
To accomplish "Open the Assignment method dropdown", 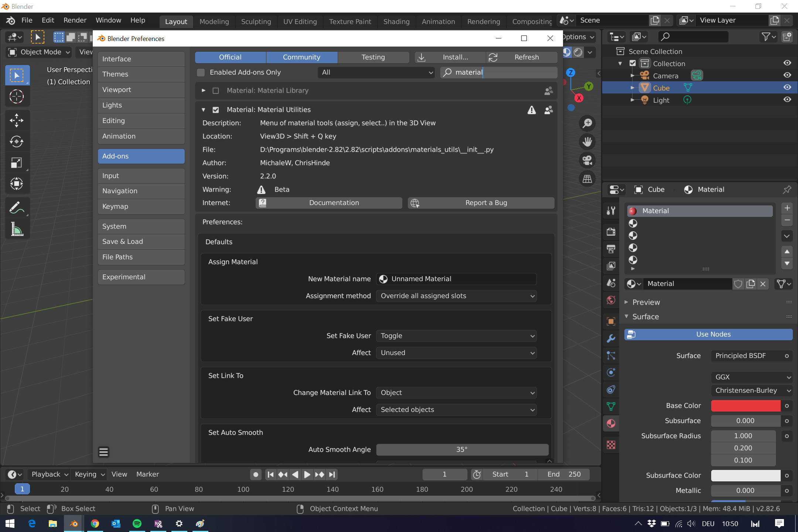I will (x=456, y=296).
